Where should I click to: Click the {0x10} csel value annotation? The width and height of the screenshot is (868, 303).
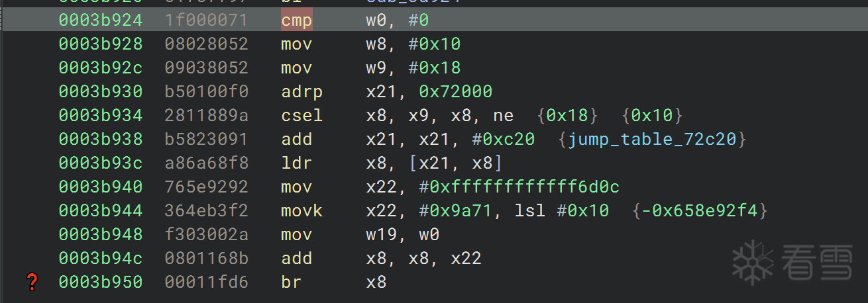652,116
